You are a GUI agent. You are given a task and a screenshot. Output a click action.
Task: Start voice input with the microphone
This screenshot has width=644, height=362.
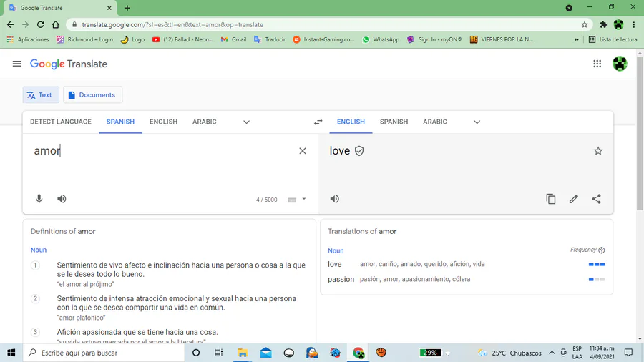[39, 199]
